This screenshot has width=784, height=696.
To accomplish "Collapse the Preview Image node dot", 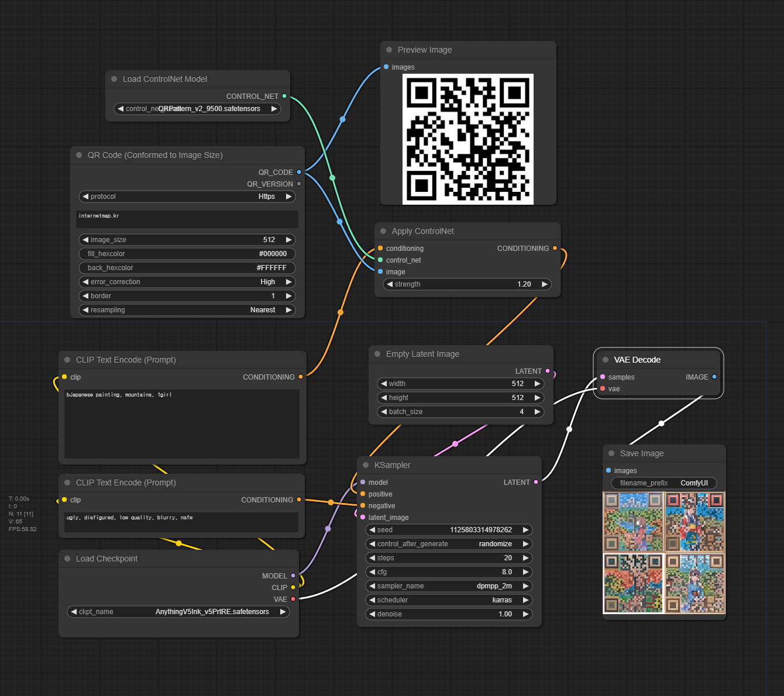I will [389, 50].
